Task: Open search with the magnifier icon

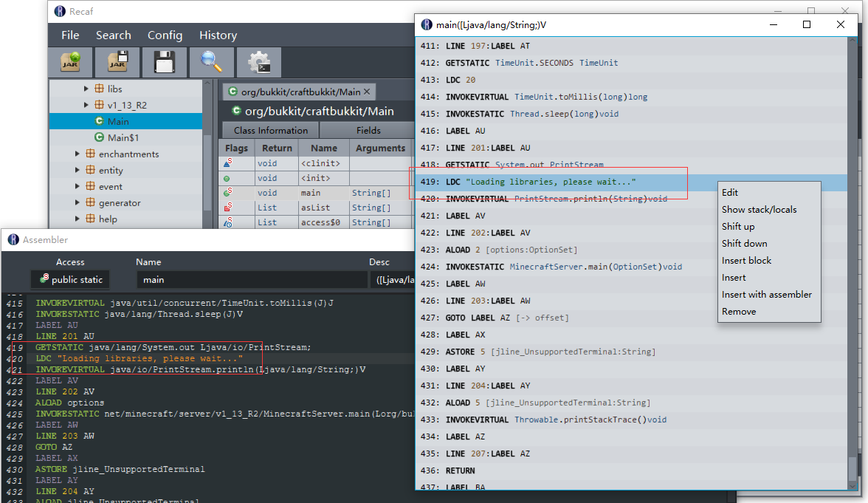Action: (x=210, y=62)
